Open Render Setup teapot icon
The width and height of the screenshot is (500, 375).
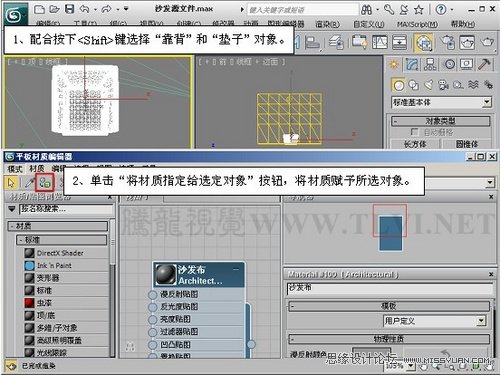(447, 43)
